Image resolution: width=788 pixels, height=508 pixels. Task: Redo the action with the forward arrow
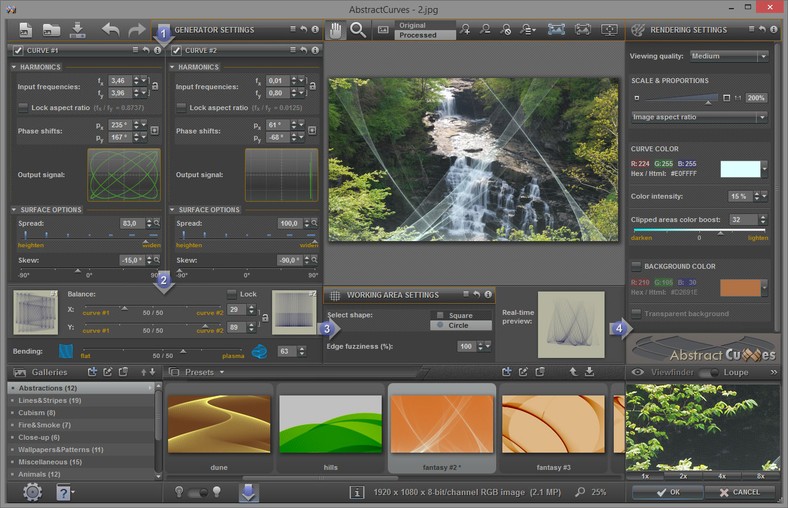136,30
